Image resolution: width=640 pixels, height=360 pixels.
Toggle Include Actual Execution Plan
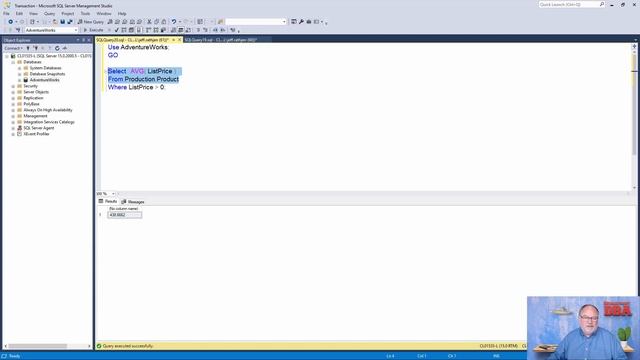(x=149, y=30)
